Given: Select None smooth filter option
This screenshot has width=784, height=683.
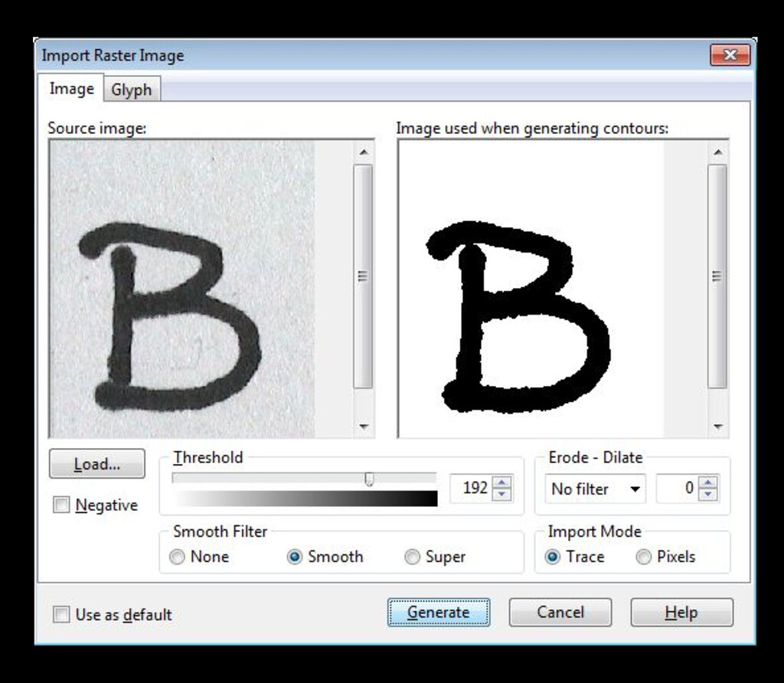Looking at the screenshot, I should tap(178, 557).
